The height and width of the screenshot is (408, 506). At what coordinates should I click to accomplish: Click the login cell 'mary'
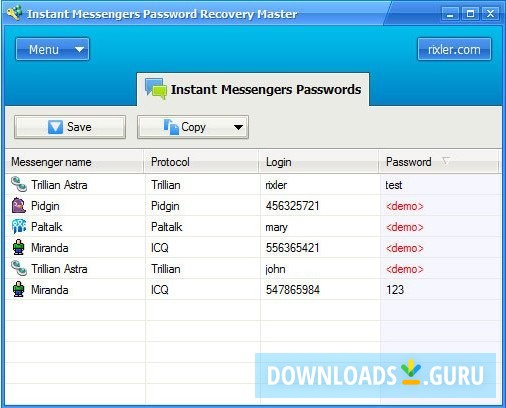coord(276,227)
